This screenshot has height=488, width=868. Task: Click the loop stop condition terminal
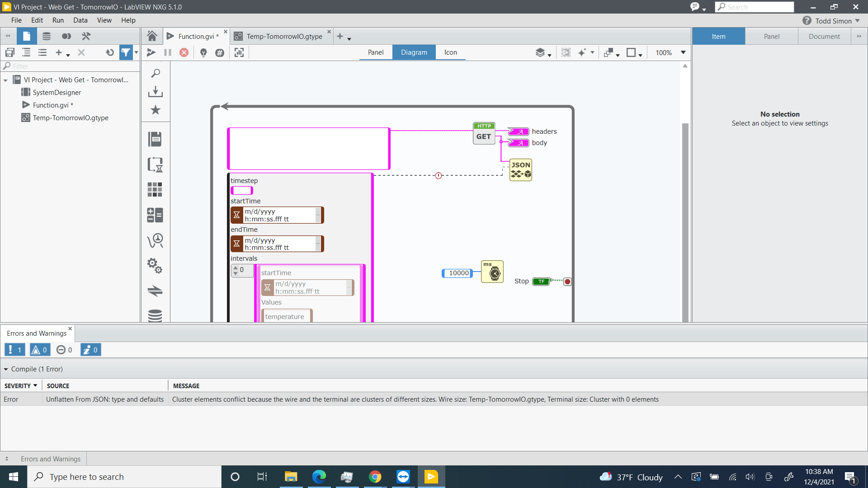[x=567, y=282]
